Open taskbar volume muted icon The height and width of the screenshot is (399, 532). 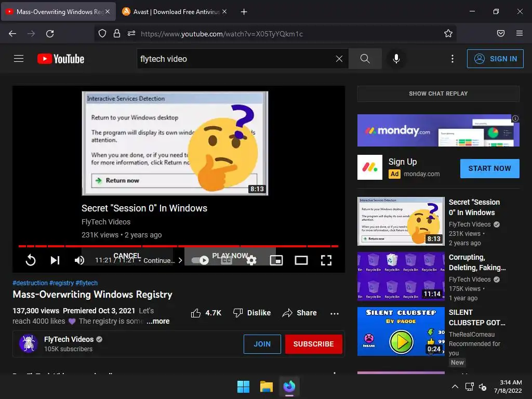483,387
